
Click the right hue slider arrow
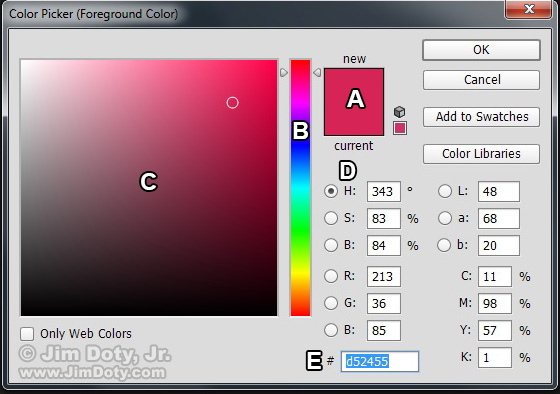(x=317, y=73)
